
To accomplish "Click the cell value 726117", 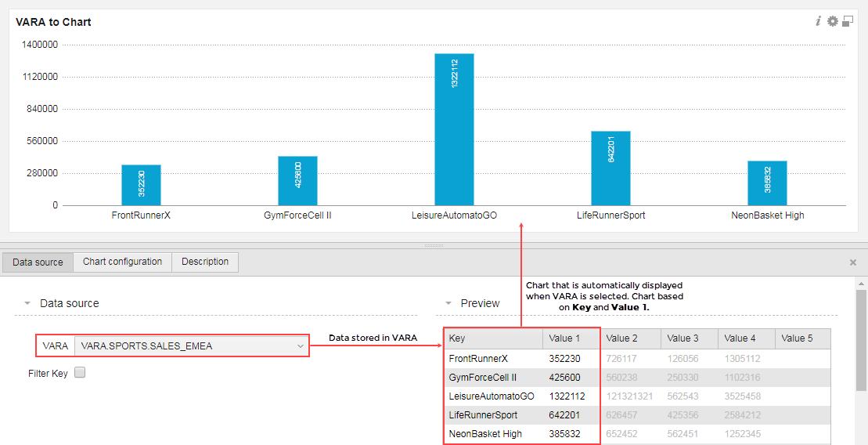I will [621, 359].
